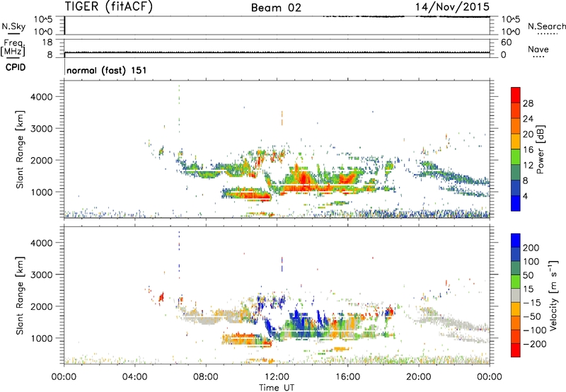Click the 'N.Search' legend label
The image size is (566, 392).
(547, 26)
